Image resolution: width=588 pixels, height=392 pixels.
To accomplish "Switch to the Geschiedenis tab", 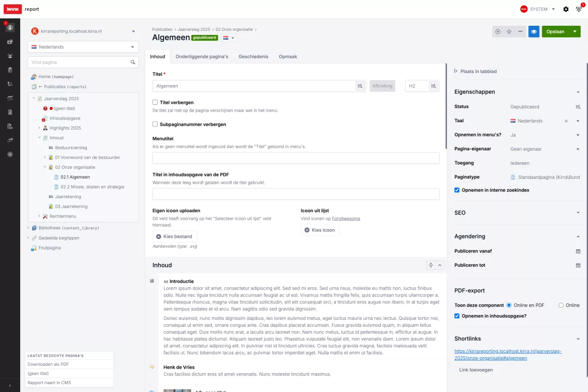I will pos(253,57).
